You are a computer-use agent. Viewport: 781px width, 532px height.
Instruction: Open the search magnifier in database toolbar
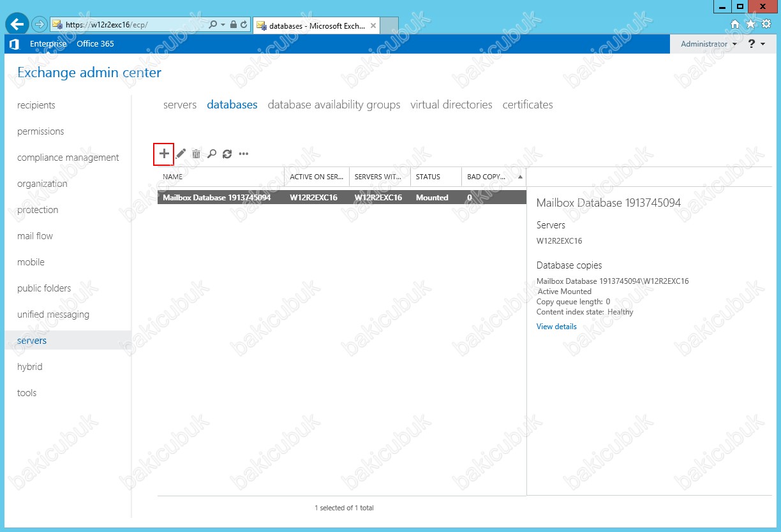click(x=212, y=154)
